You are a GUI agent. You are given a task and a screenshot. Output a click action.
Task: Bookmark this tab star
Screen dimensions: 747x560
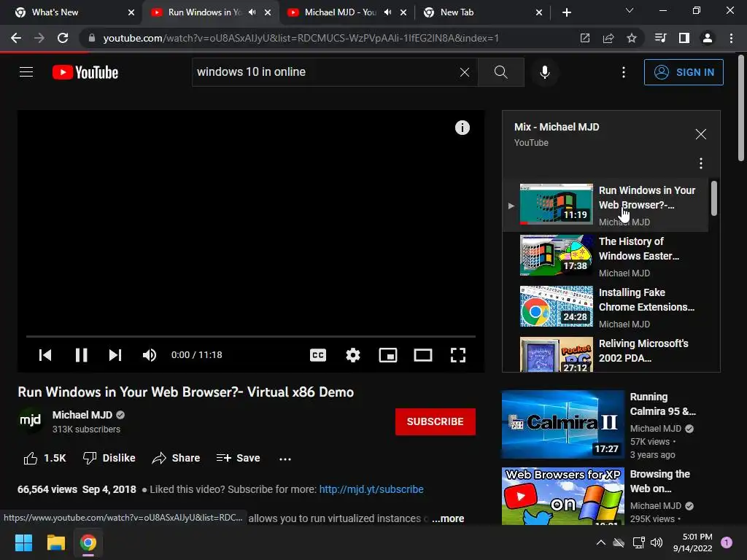pyautogui.click(x=631, y=38)
